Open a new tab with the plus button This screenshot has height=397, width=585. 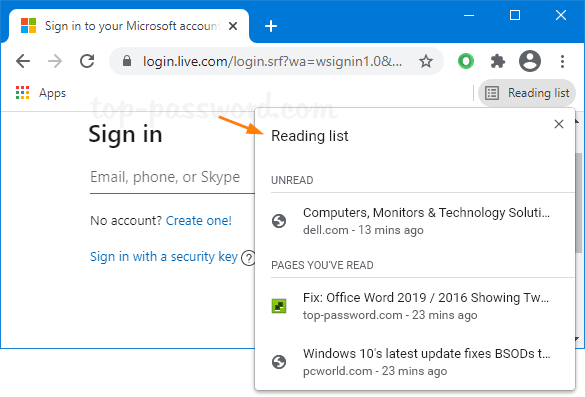pos(270,26)
